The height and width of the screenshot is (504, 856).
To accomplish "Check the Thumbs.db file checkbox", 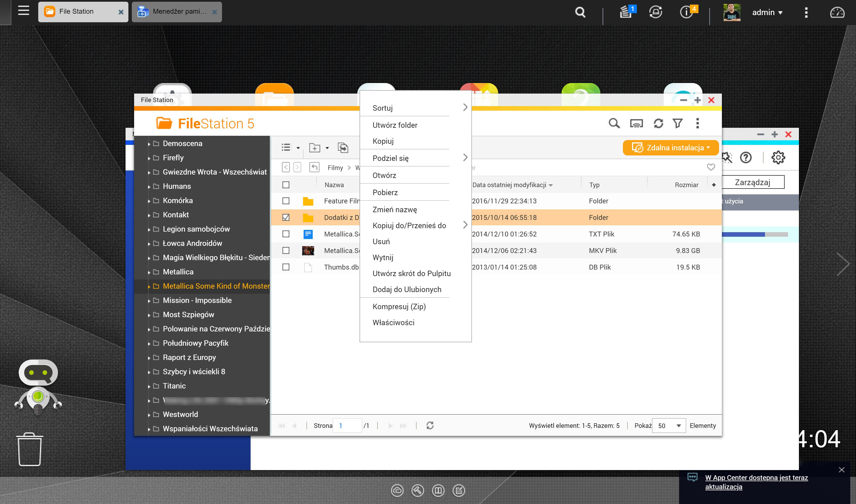I will coord(286,267).
